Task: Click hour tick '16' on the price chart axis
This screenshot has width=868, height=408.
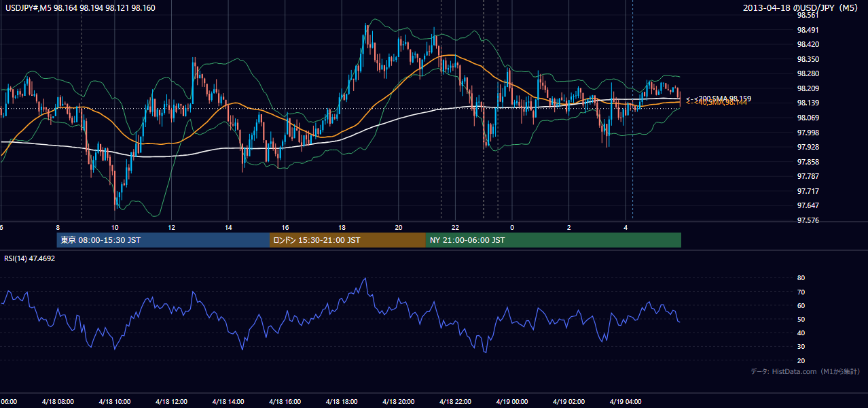Action: (x=285, y=227)
